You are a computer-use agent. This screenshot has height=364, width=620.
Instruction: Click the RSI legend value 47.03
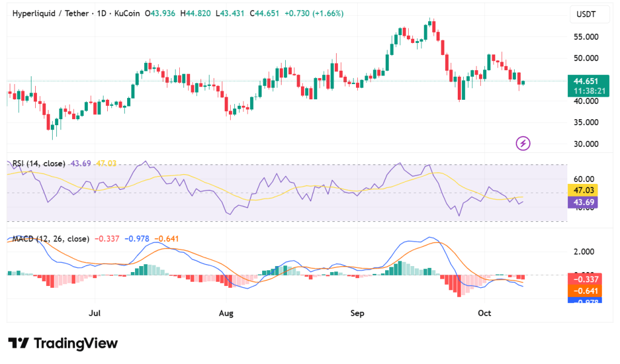[x=107, y=163]
